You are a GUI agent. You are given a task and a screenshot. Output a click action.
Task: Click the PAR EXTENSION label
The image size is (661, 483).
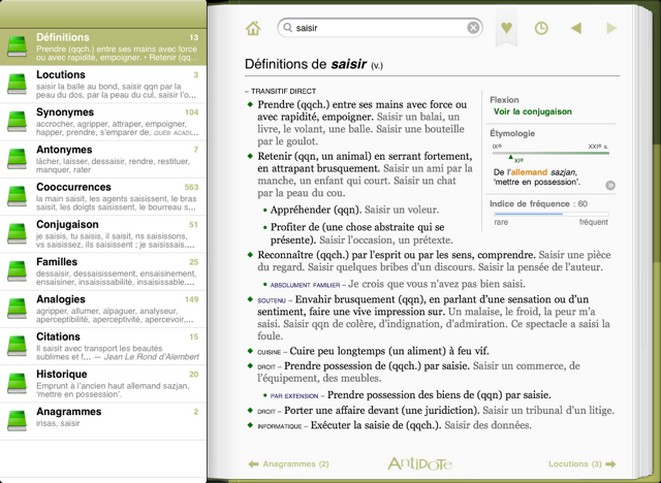(294, 396)
